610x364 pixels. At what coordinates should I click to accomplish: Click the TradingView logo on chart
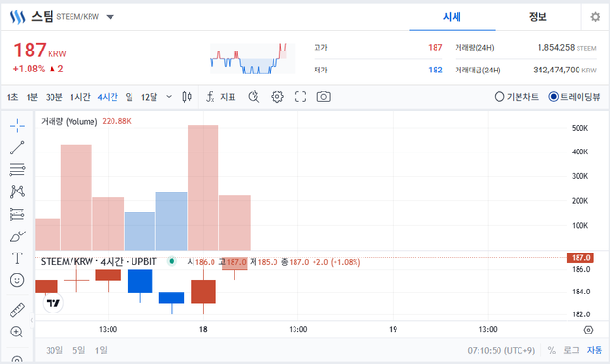pyautogui.click(x=53, y=303)
